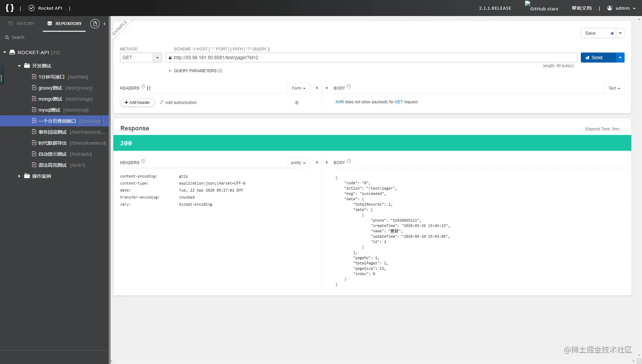Click the Rocket API checkmark icon

pyautogui.click(x=31, y=8)
